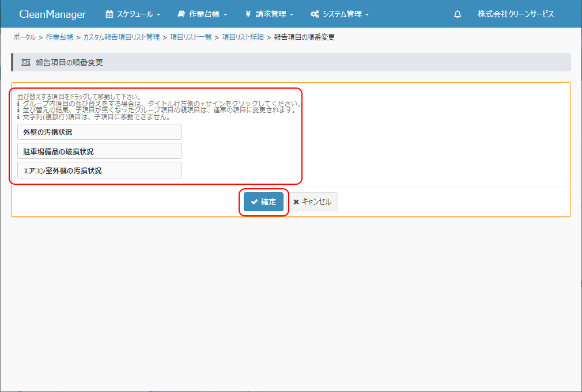
Task: Open the 作業台帳 menu
Action: pyautogui.click(x=202, y=14)
